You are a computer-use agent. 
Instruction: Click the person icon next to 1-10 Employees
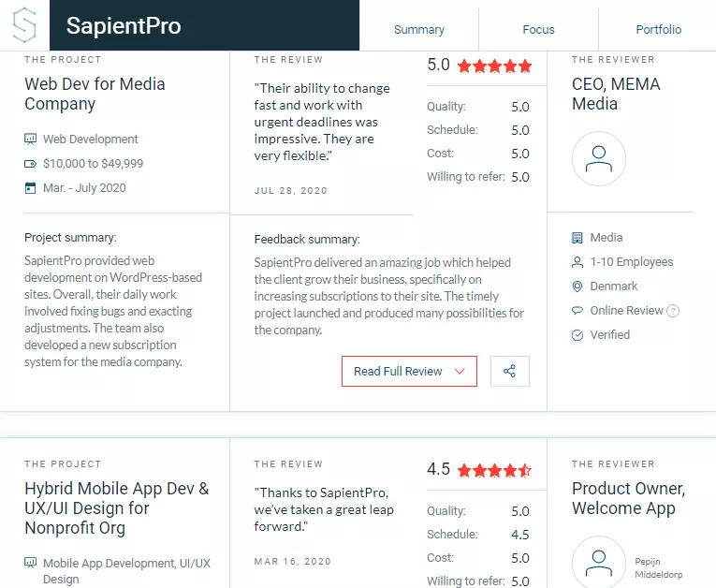(x=577, y=262)
